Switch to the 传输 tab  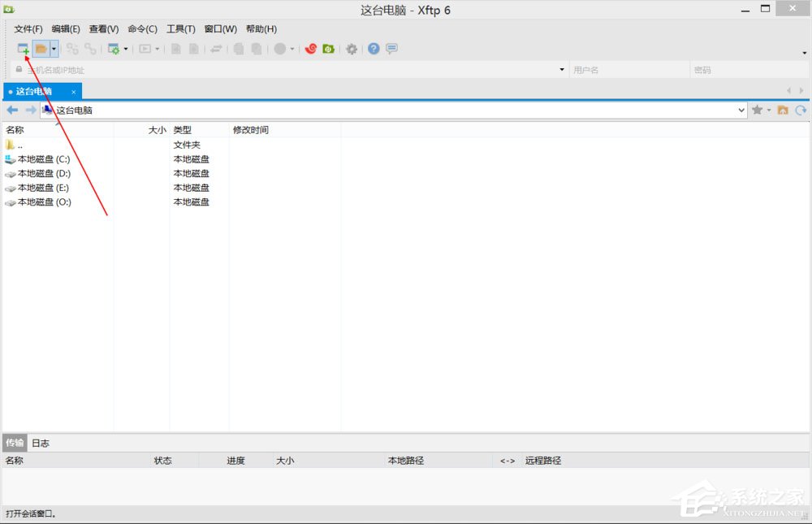pyautogui.click(x=14, y=443)
